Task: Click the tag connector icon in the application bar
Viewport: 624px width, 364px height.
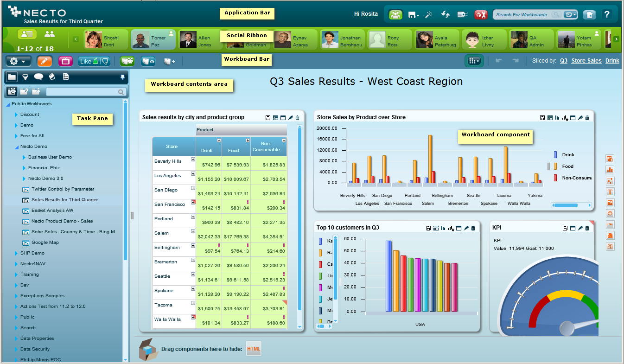Action: point(462,14)
